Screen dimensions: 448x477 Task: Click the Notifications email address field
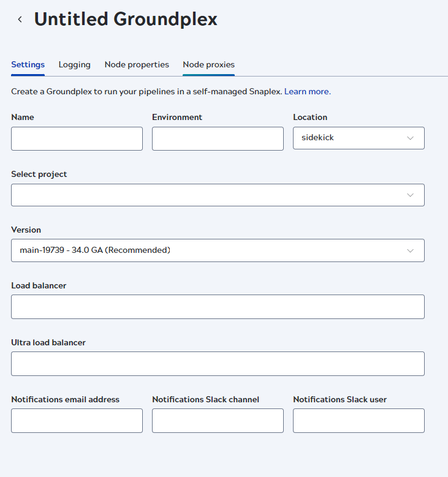pos(77,421)
